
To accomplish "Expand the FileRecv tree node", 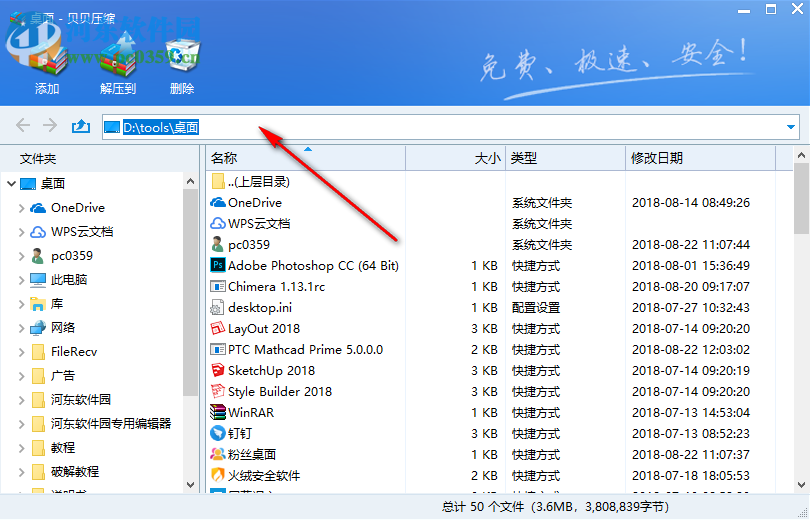I will [21, 352].
